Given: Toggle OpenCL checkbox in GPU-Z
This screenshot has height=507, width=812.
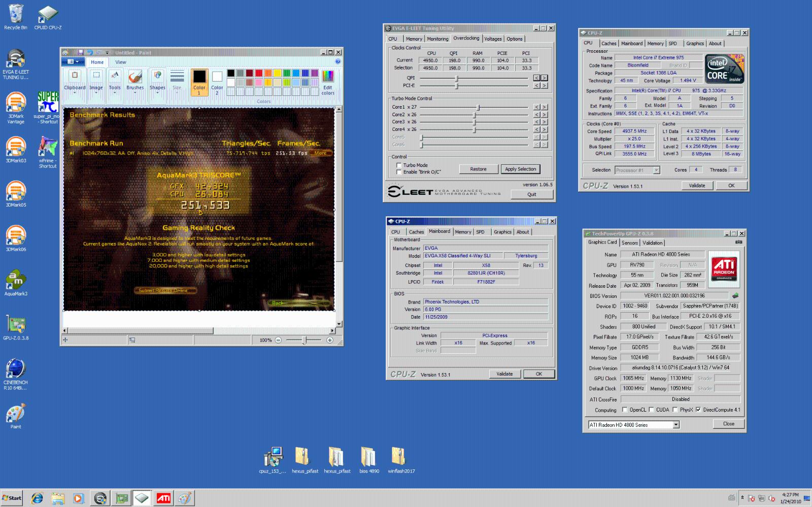Looking at the screenshot, I should (x=625, y=410).
